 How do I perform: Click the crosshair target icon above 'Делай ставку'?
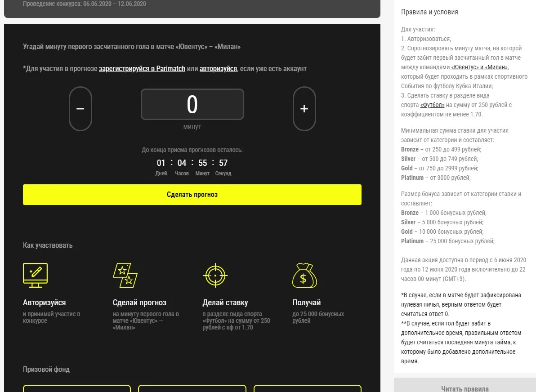215,275
